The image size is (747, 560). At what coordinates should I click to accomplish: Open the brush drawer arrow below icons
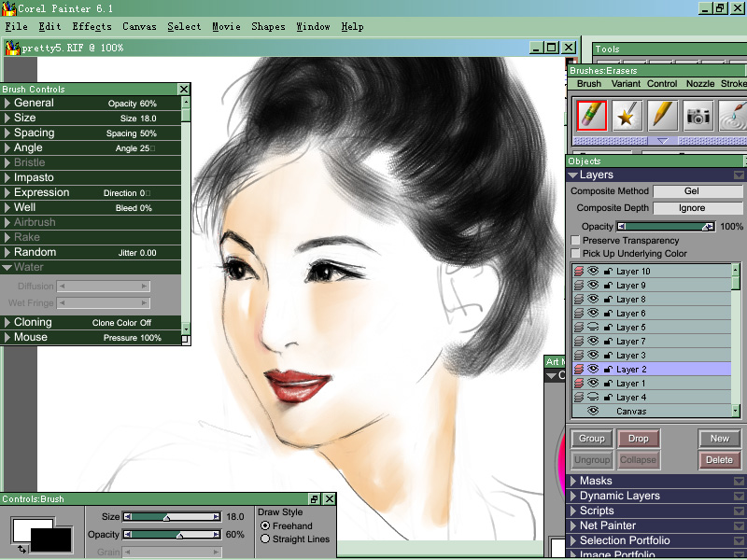click(x=662, y=141)
